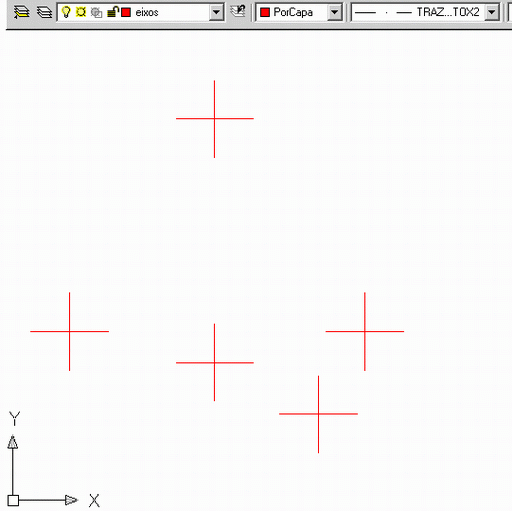Click the freeze-in-viewport icon for eixos layer

pos(96,13)
